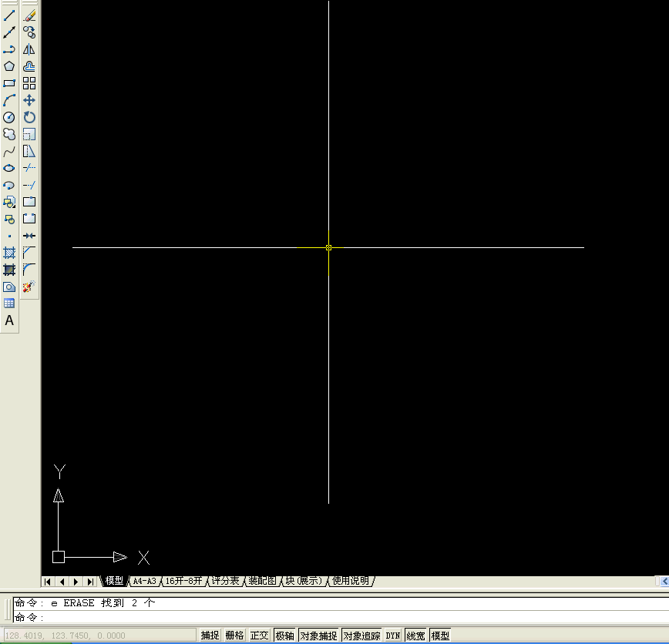Click horizontal scrollbar left arrow
Viewport: 669px width, 644px height.
[664, 582]
